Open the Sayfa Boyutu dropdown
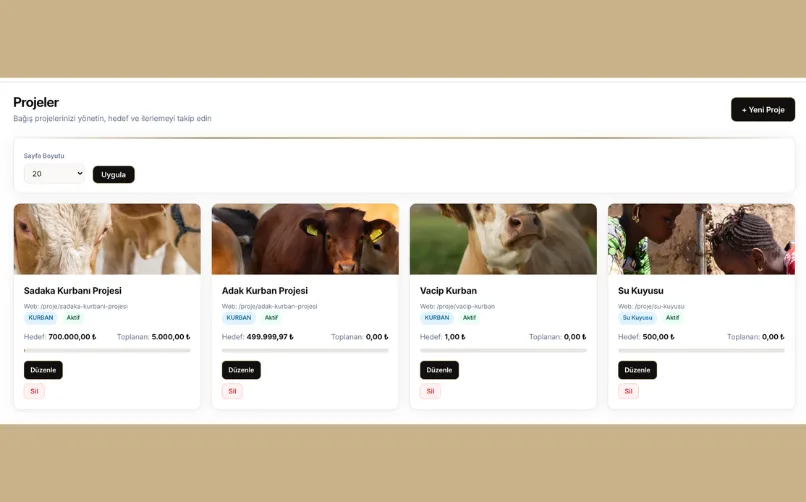Screen dimensions: 806x502 (55, 174)
